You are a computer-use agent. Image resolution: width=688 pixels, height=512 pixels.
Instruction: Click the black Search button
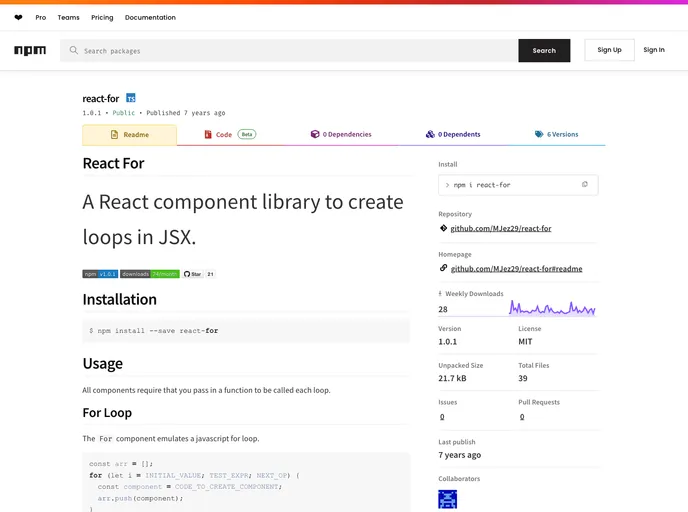(544, 50)
